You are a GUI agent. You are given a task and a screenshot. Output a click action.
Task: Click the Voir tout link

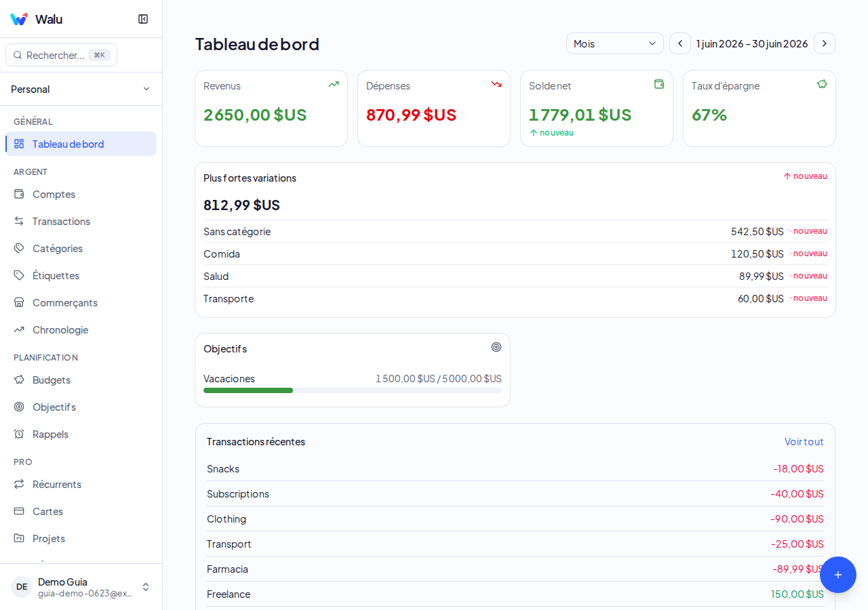tap(804, 441)
